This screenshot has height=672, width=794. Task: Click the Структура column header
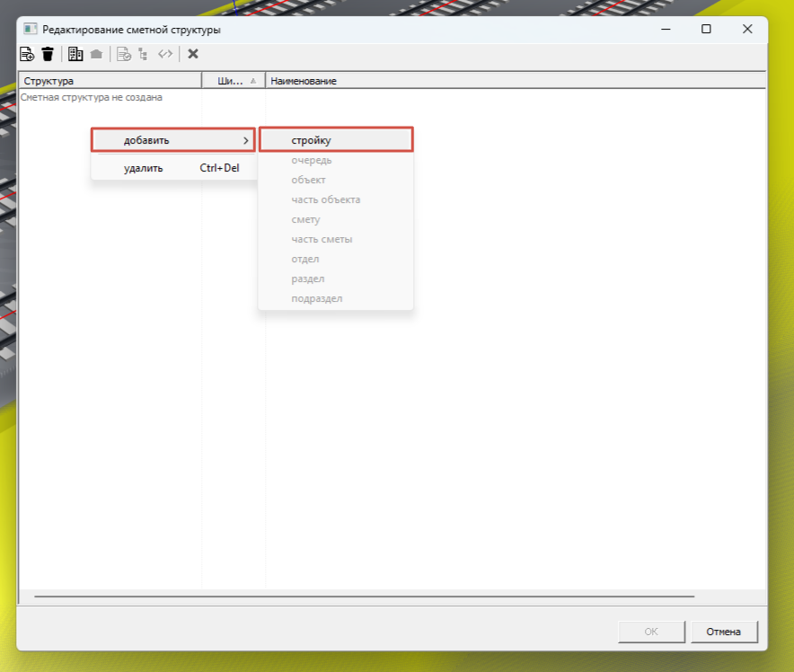coord(110,81)
